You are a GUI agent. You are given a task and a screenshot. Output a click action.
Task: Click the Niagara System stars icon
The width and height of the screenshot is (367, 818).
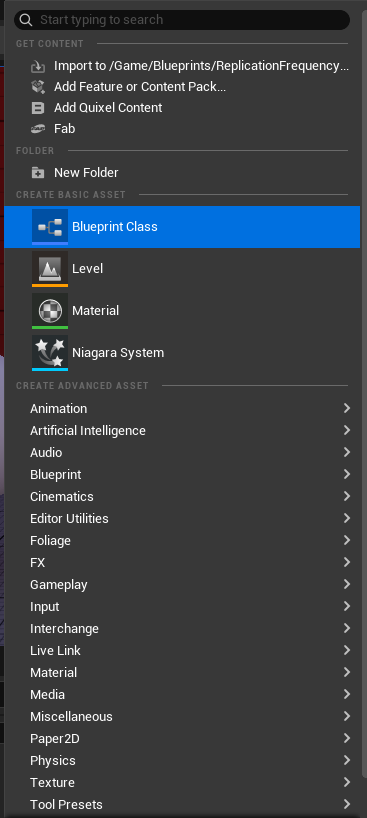tap(50, 353)
